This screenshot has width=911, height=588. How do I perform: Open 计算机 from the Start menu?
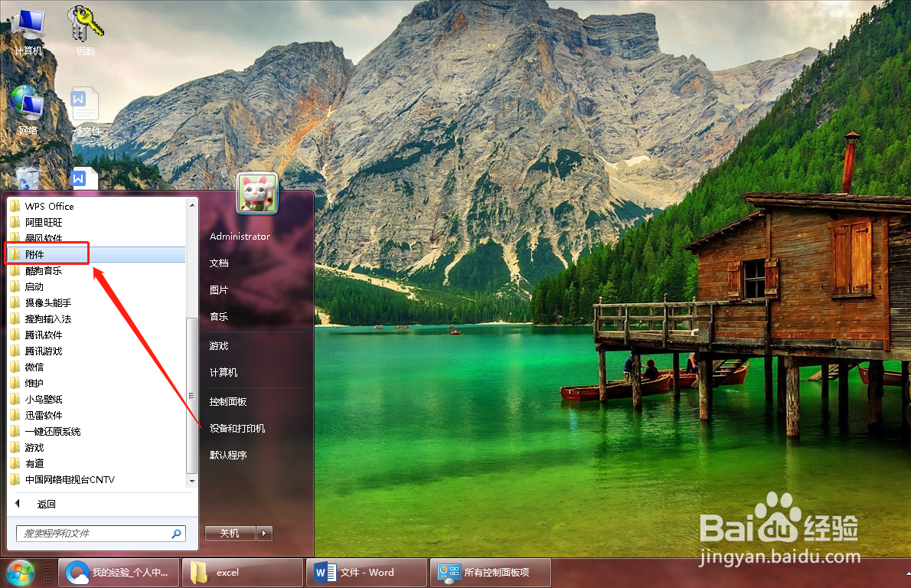click(224, 372)
